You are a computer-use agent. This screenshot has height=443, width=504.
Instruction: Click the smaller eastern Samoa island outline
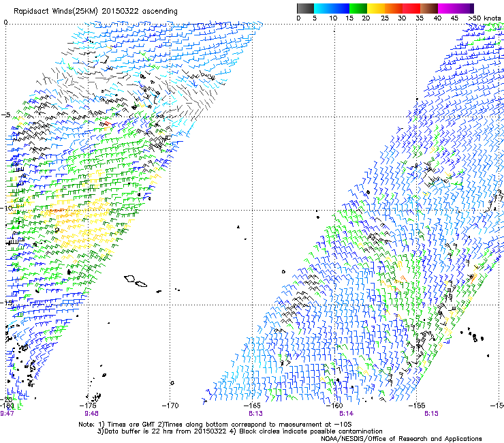point(141,284)
